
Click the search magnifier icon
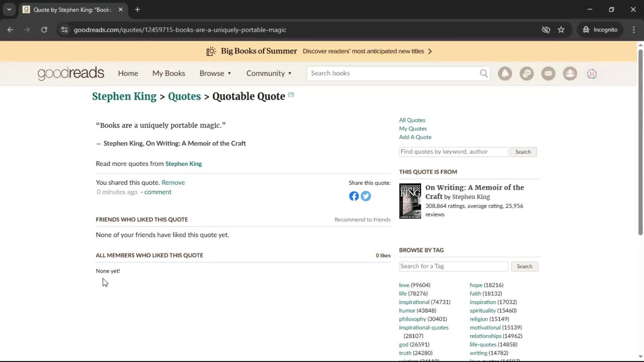[484, 73]
